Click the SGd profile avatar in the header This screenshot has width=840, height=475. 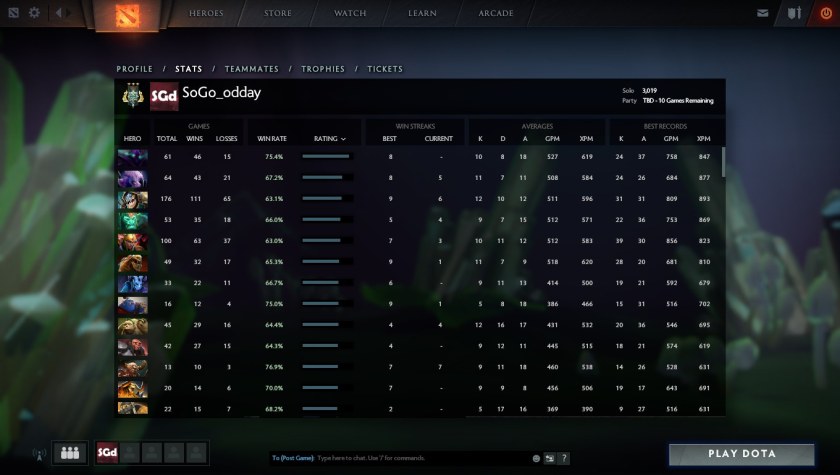coord(164,96)
